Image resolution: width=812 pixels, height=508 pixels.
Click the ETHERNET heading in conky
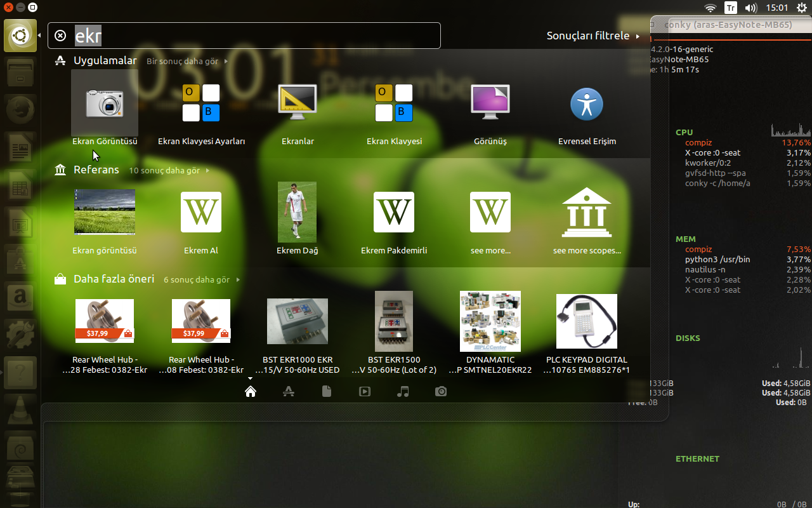pyautogui.click(x=697, y=459)
